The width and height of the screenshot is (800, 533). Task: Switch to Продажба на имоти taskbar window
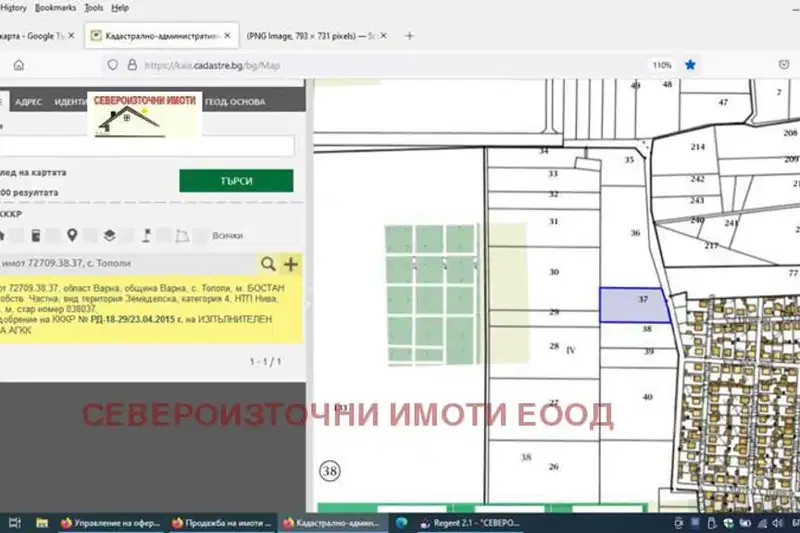click(x=221, y=523)
